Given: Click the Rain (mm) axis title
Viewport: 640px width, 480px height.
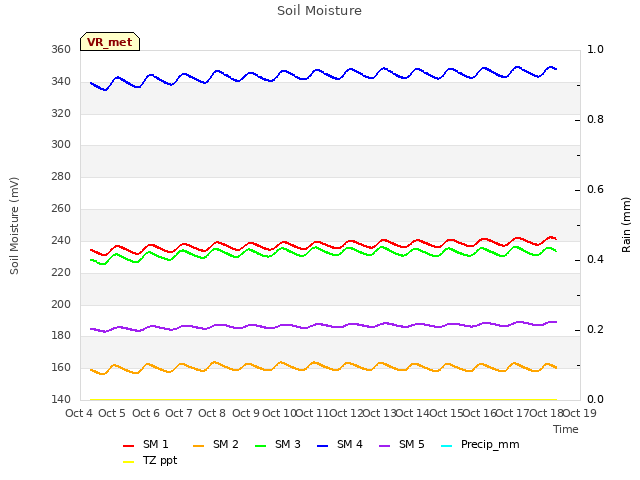Looking at the screenshot, I should (x=626, y=225).
